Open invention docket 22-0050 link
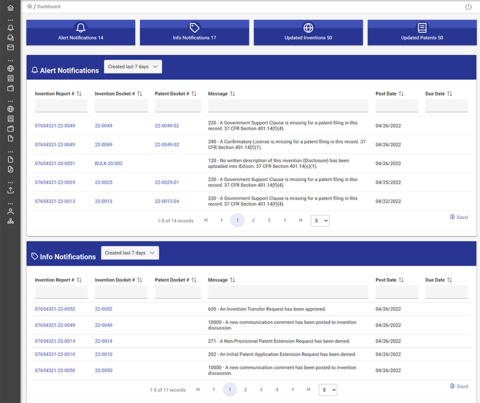 pos(104,370)
